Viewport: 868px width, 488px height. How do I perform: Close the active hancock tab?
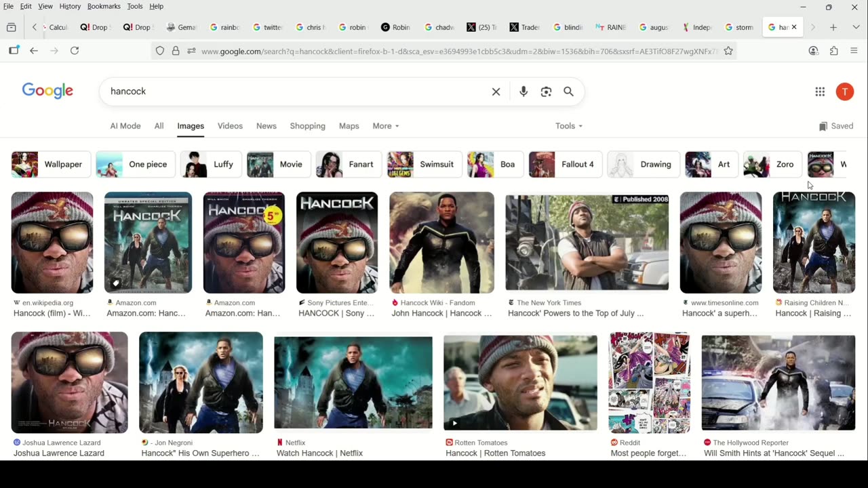(x=794, y=27)
